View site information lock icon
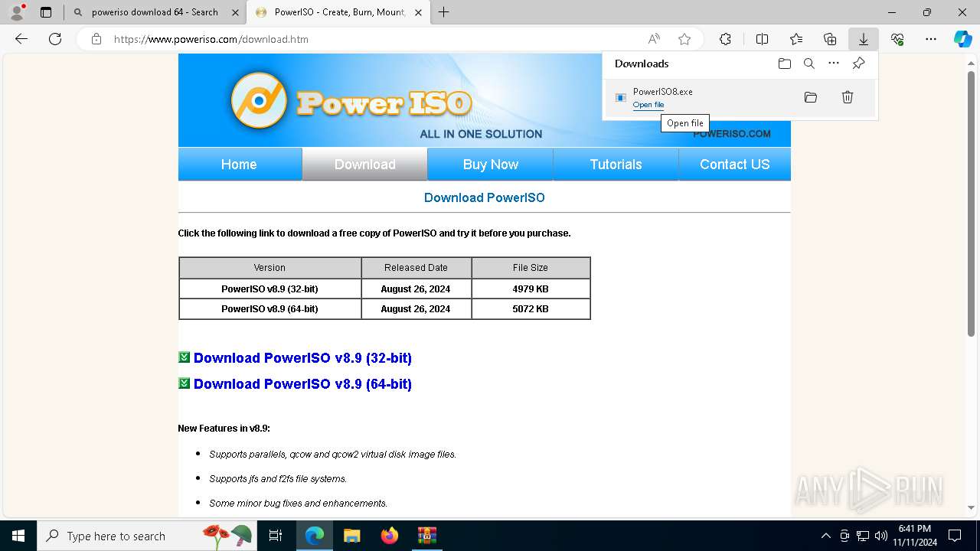This screenshot has width=980, height=551. tap(96, 39)
